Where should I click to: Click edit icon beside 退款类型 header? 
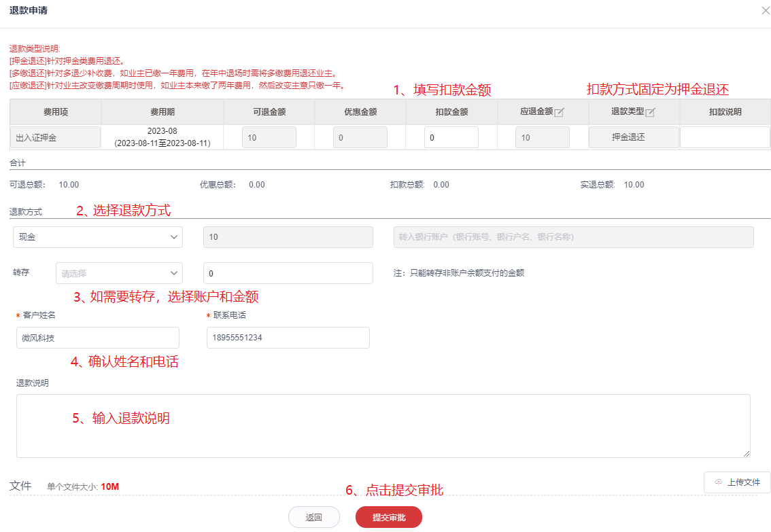[x=649, y=113]
